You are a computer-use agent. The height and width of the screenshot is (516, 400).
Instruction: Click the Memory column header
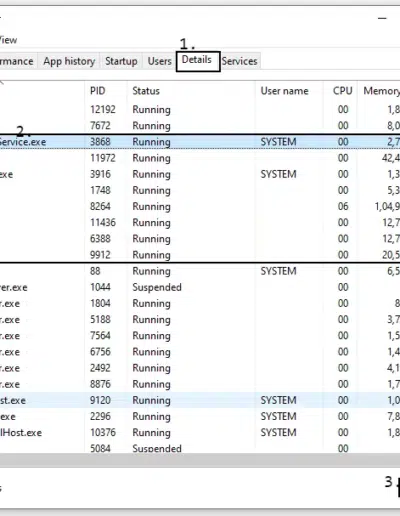click(381, 91)
